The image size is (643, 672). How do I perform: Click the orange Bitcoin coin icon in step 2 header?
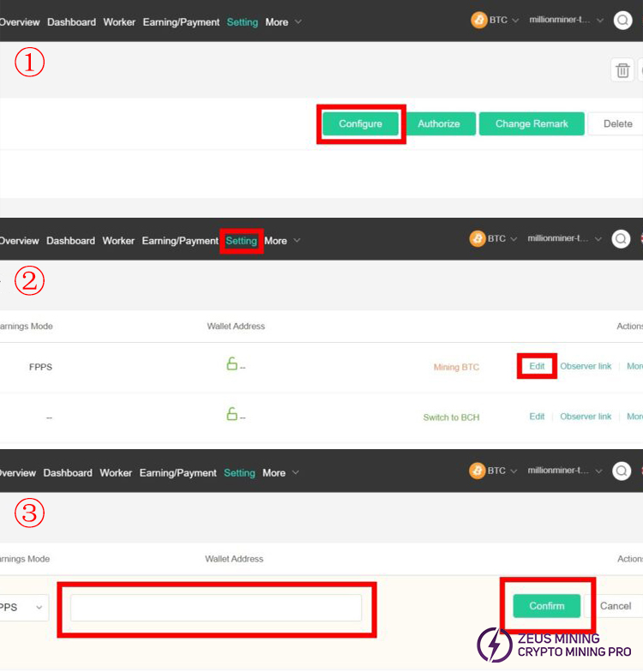coord(478,239)
